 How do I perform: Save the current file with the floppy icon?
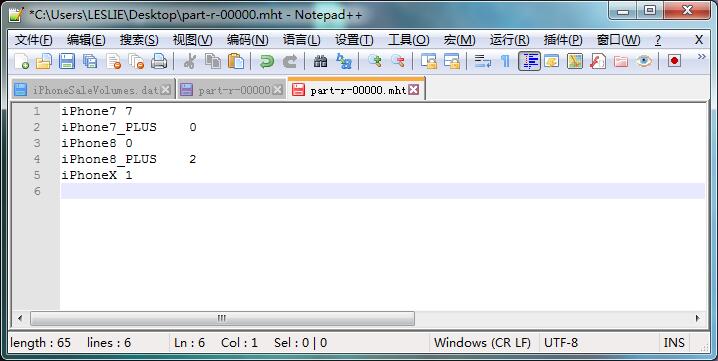(x=67, y=61)
